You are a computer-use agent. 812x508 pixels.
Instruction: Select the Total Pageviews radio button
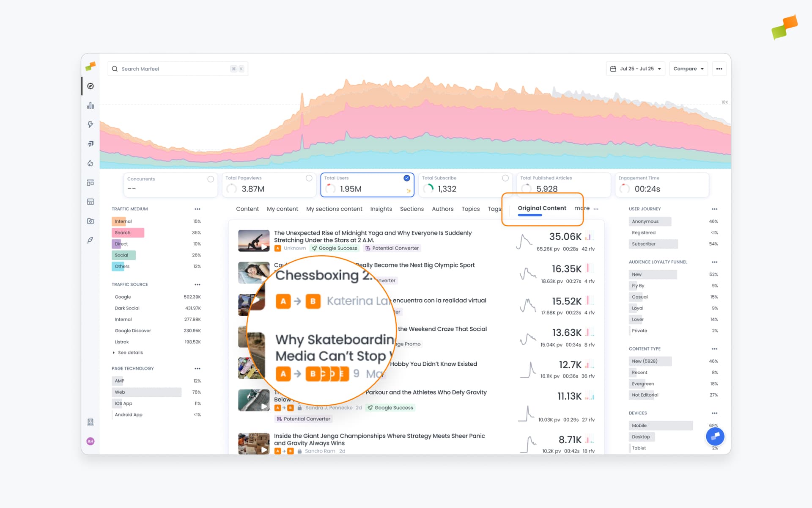coord(309,178)
